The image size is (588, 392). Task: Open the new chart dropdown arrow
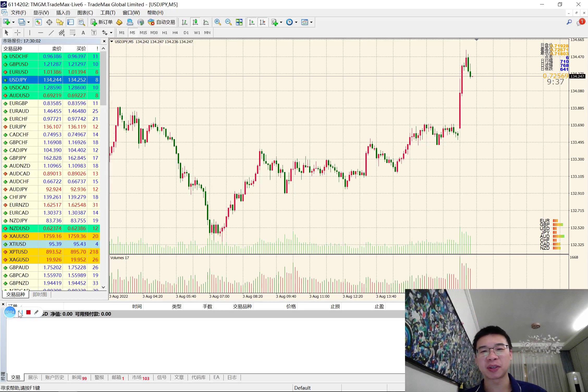(x=13, y=22)
